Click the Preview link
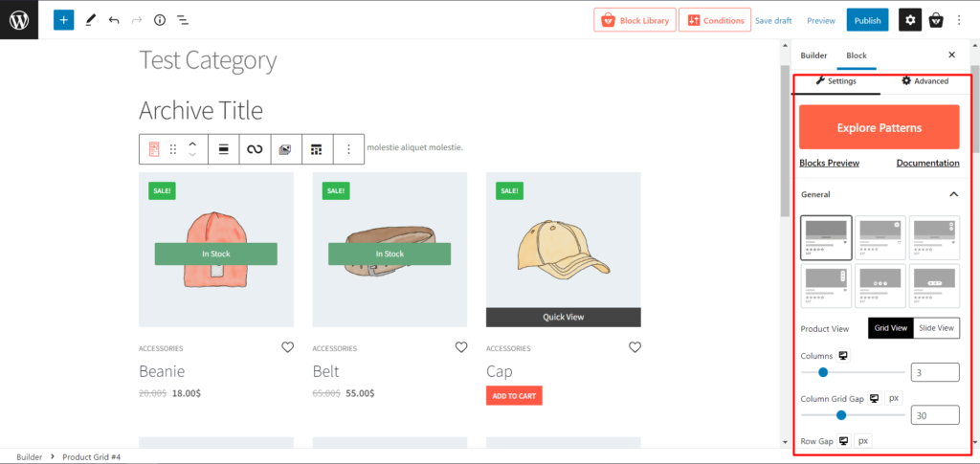 click(820, 21)
